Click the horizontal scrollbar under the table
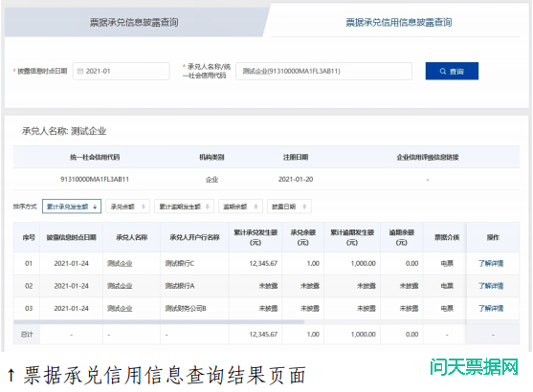Image resolution: width=533 pixels, height=392 pixels. point(159,321)
